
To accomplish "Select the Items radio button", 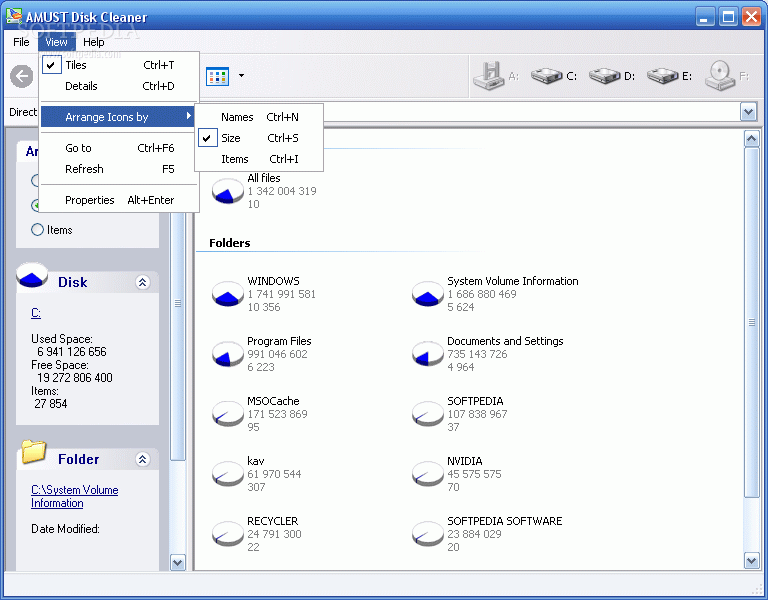I will (37, 229).
